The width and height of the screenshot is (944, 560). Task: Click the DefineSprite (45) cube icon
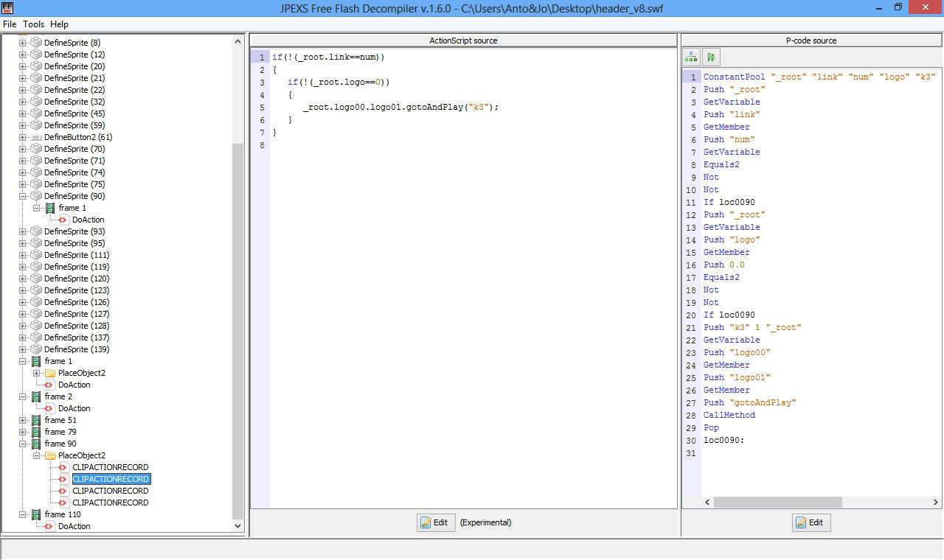click(36, 113)
